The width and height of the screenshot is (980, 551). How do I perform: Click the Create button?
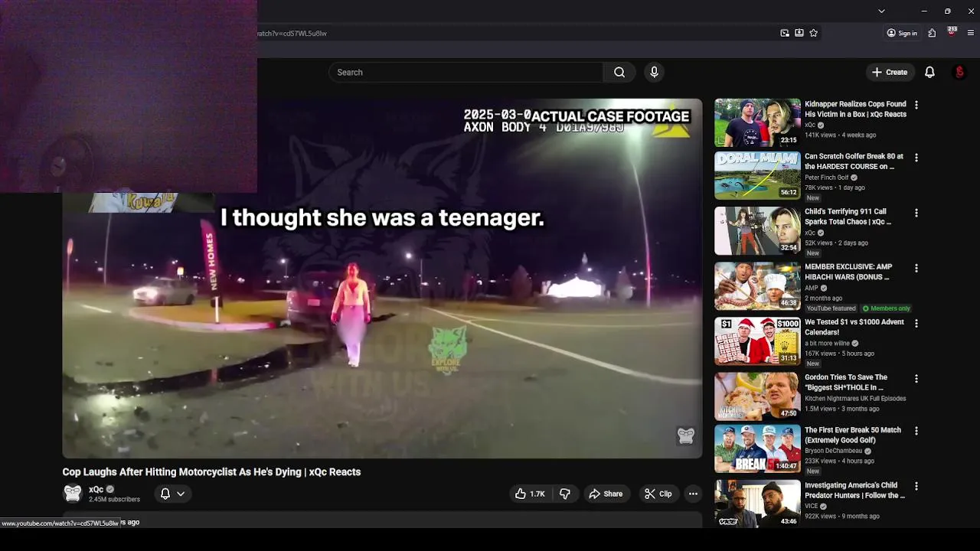[890, 72]
